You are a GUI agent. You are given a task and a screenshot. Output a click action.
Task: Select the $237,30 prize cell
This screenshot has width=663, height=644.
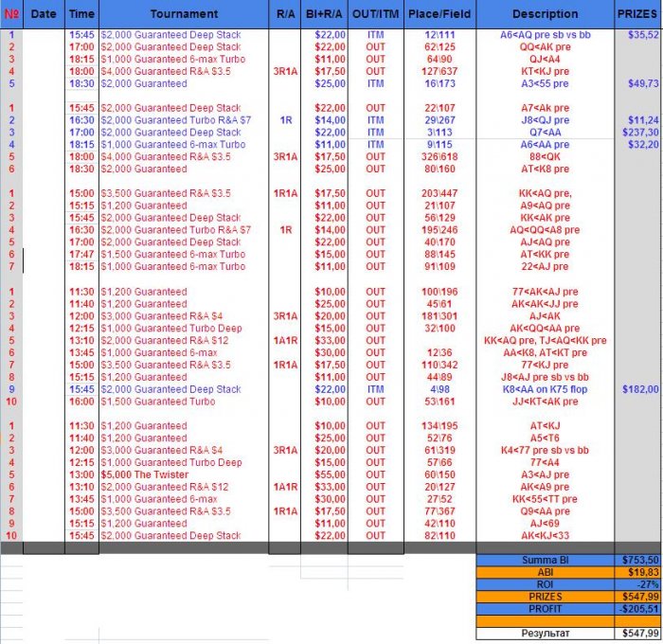click(640, 133)
